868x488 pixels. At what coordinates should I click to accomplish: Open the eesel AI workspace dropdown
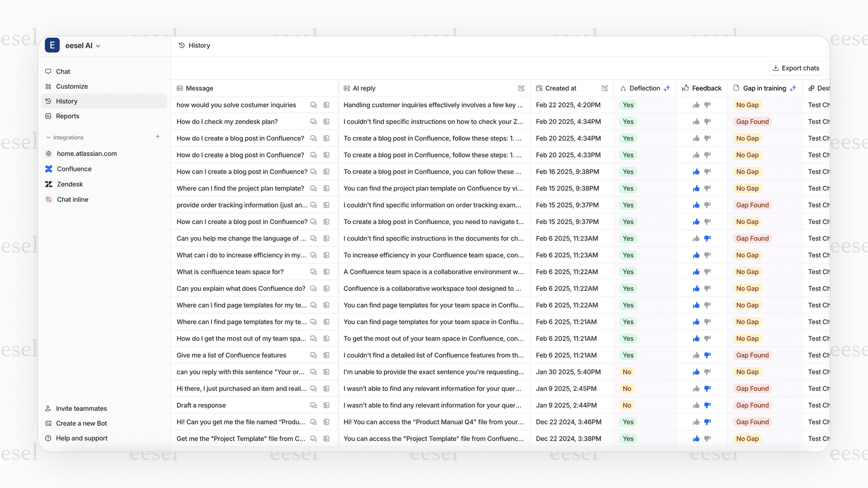pos(83,45)
